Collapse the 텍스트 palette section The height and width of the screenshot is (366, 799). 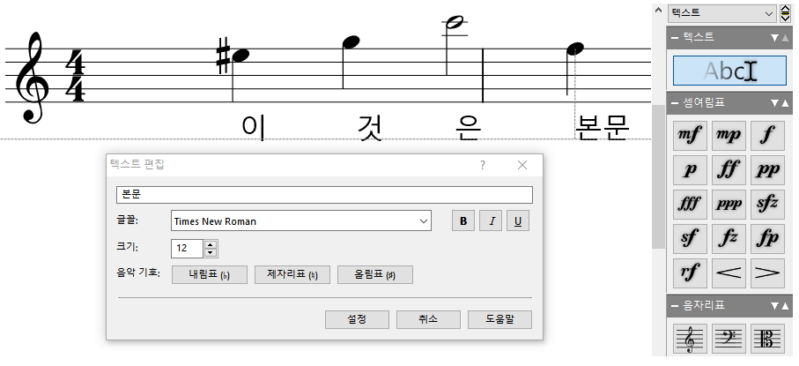675,37
